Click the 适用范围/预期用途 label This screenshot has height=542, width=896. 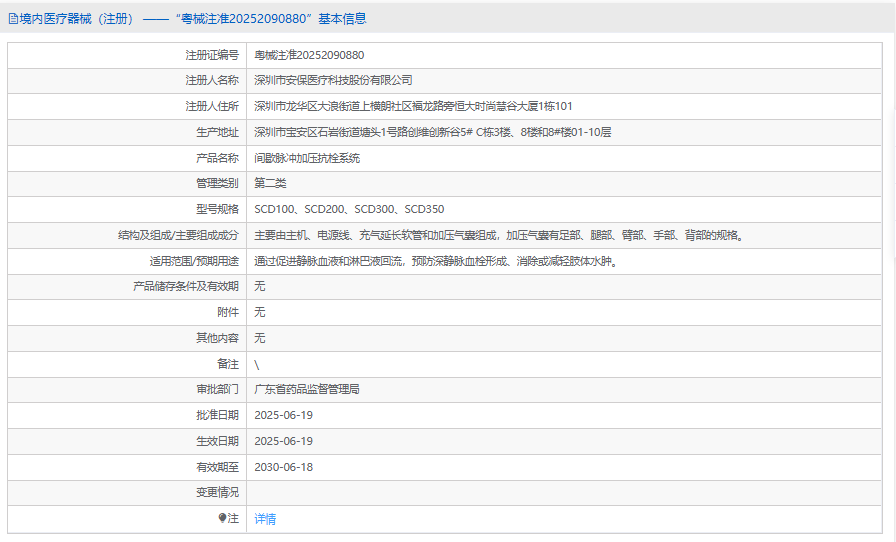194,261
